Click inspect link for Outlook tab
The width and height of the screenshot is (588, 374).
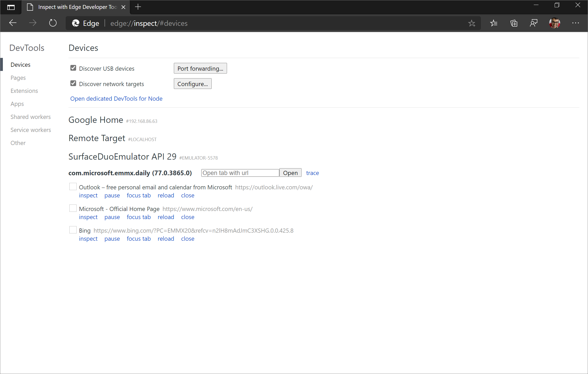88,195
